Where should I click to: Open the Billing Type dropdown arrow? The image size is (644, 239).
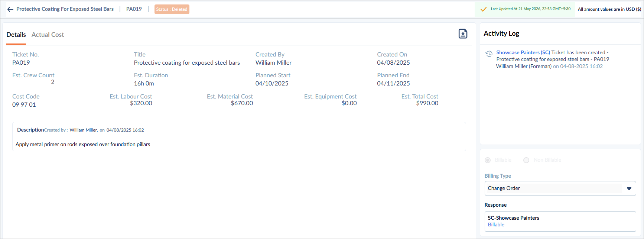pos(629,188)
